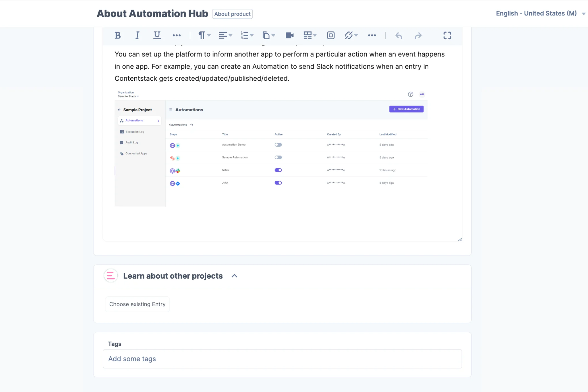Click the undo arrow in toolbar
Image resolution: width=588 pixels, height=392 pixels.
(399, 36)
